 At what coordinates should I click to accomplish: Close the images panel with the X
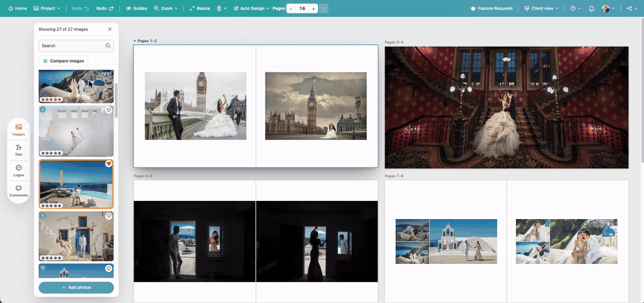109,29
